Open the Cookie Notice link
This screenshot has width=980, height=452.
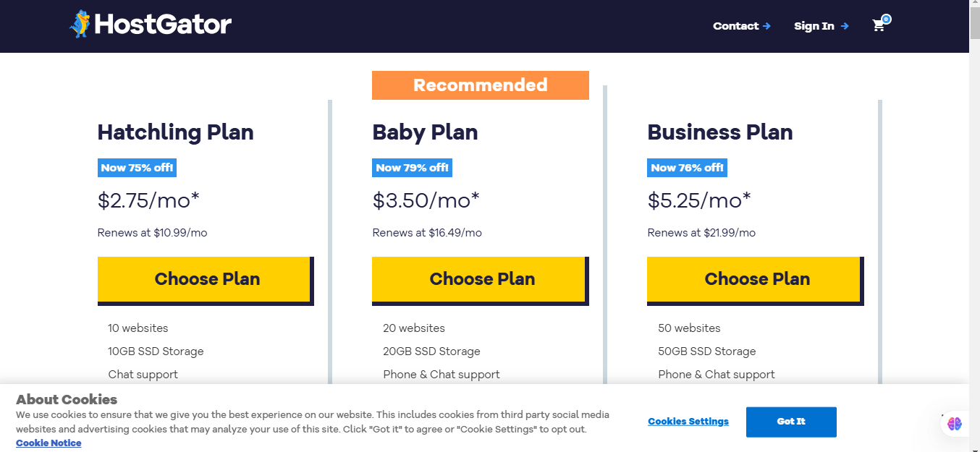pos(48,443)
